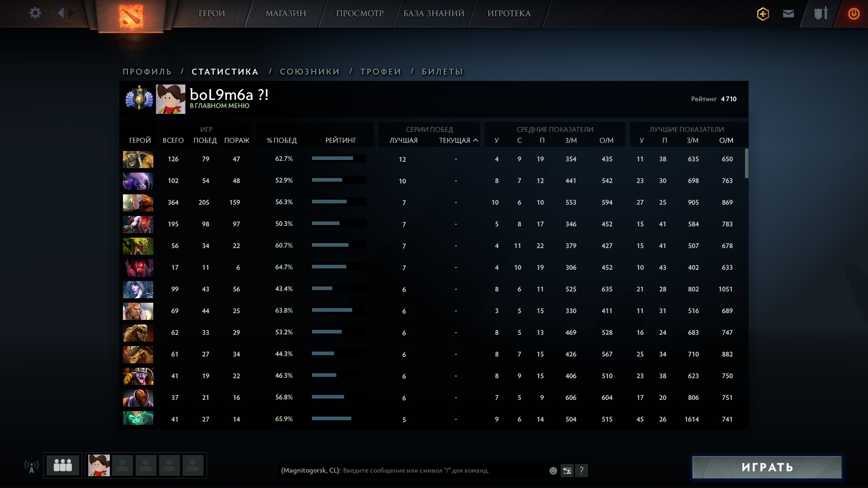This screenshot has height=488, width=868.
Task: Open Dota Plus shield icon
Action: 763,14
